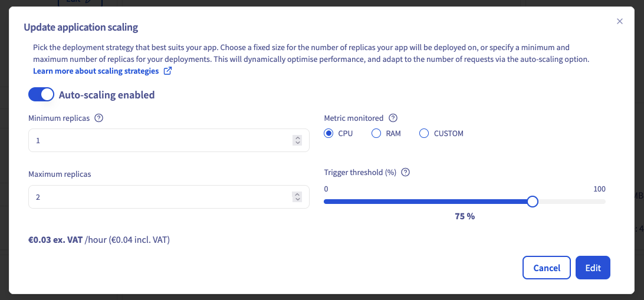The width and height of the screenshot is (644, 300).
Task: Disable the Auto-scaling enabled toggle
Action: (x=41, y=94)
